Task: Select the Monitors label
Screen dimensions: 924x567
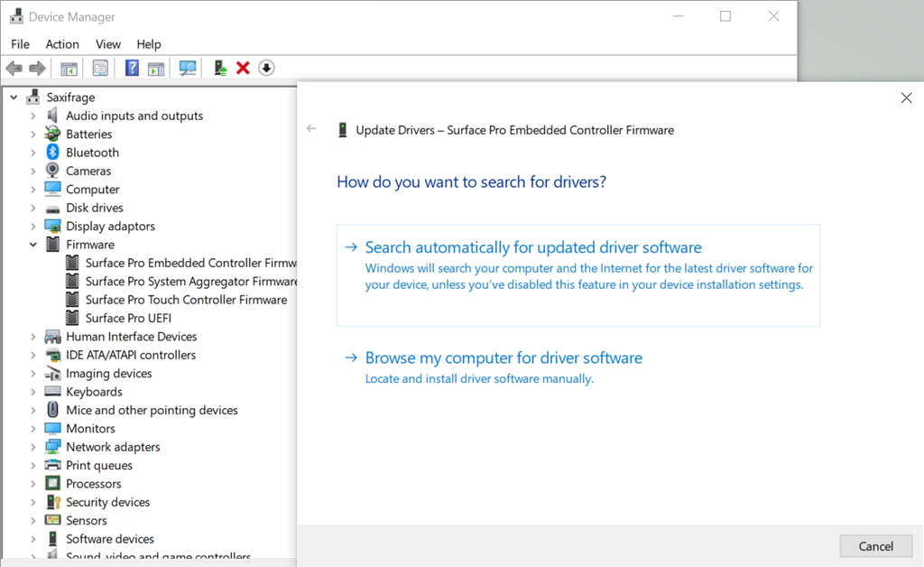Action: (x=90, y=429)
